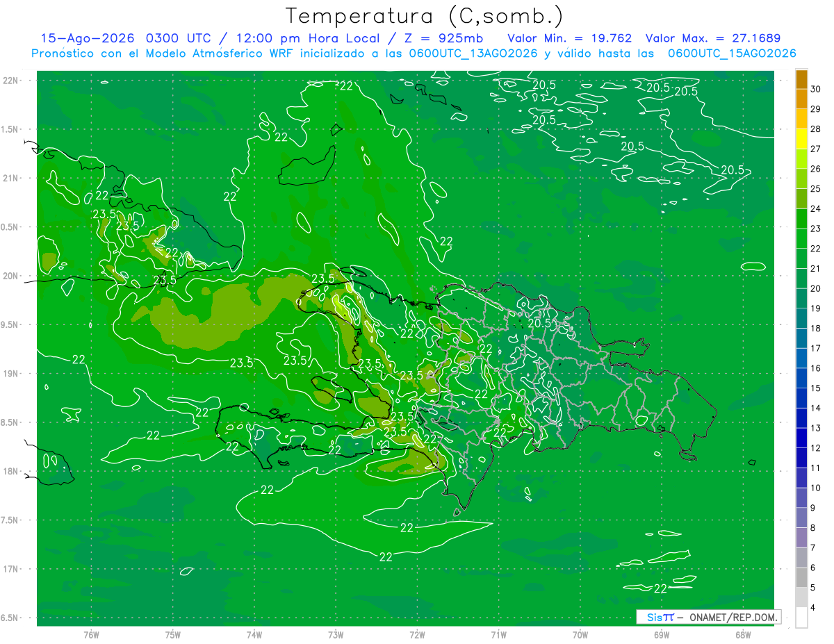834x644 pixels.
Task: Click the color bar label '11'
Action: [816, 468]
